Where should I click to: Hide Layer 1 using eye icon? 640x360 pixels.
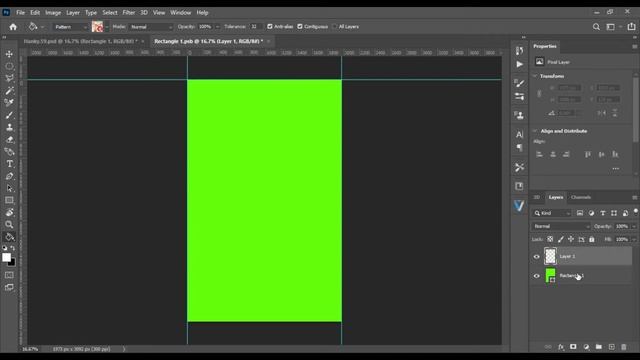tap(537, 257)
